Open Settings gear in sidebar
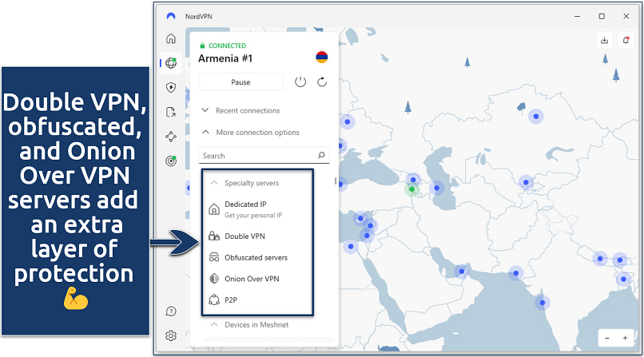The image size is (644, 357). [x=171, y=335]
